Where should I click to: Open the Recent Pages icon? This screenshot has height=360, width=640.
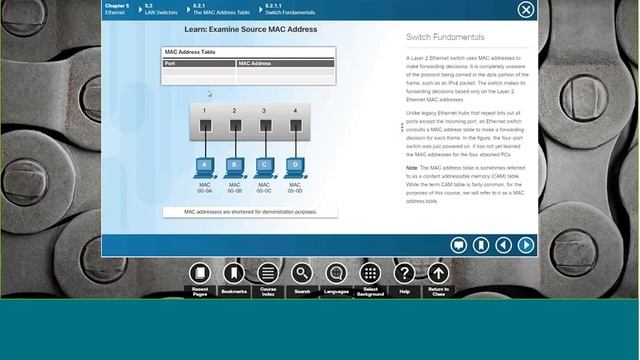pos(200,273)
